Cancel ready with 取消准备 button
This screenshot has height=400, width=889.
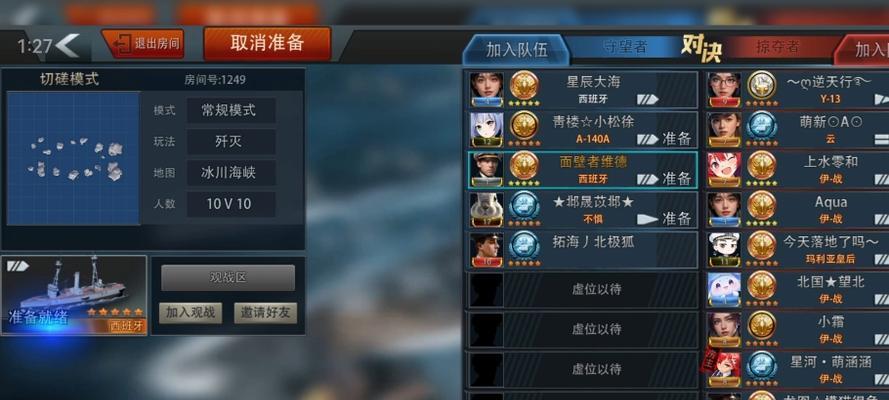pos(267,44)
